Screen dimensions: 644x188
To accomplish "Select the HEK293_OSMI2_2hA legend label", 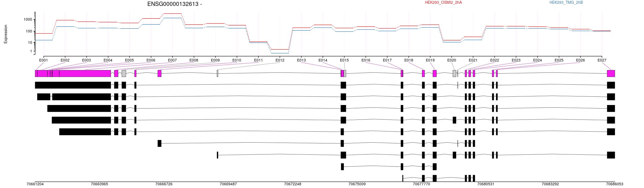I will 443,2.
